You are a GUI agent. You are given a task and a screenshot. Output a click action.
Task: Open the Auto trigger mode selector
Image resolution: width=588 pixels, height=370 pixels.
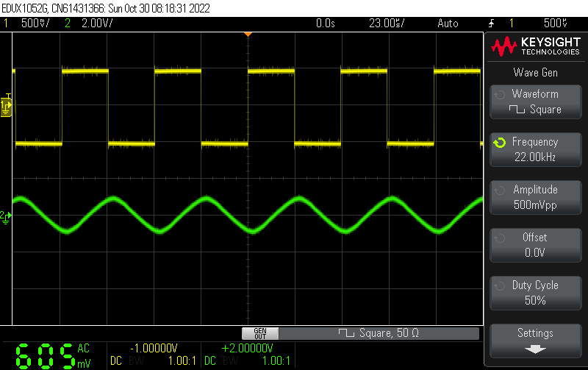click(448, 23)
